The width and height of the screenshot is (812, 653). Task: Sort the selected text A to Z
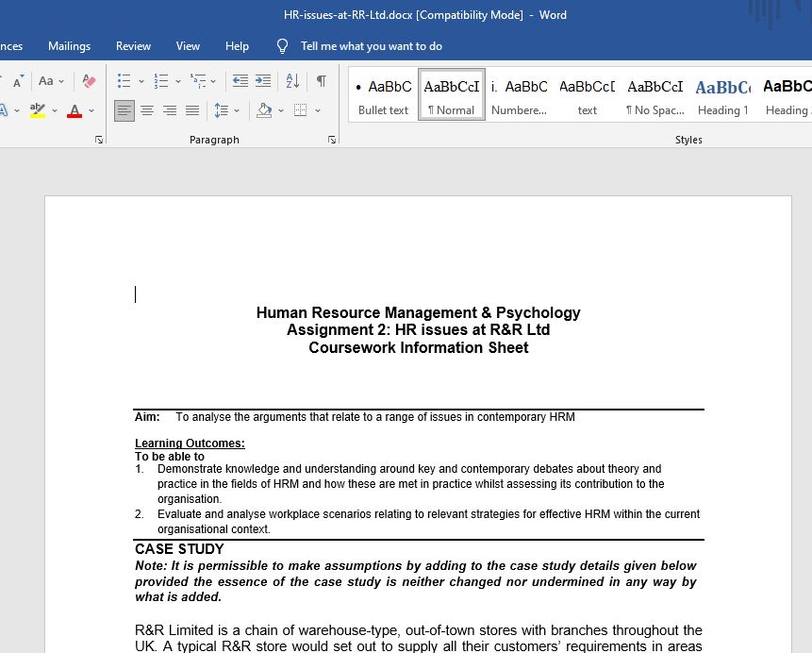(292, 81)
